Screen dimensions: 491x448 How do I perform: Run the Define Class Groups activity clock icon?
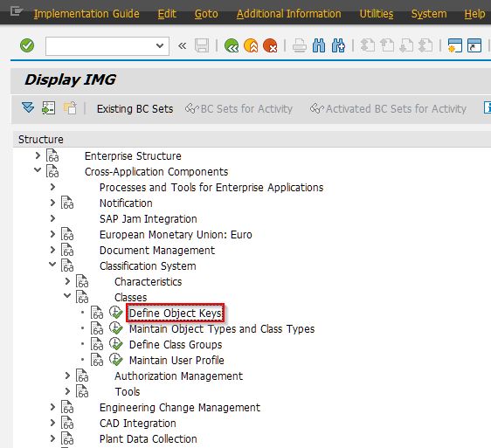coord(116,344)
